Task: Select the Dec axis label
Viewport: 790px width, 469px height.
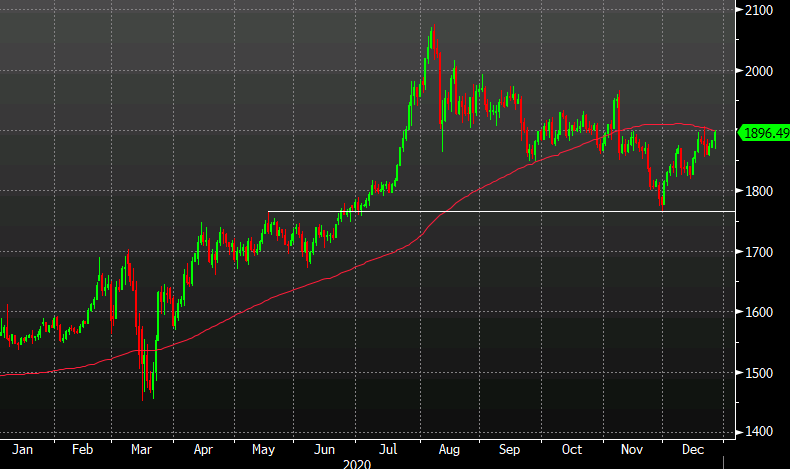Action: [692, 449]
